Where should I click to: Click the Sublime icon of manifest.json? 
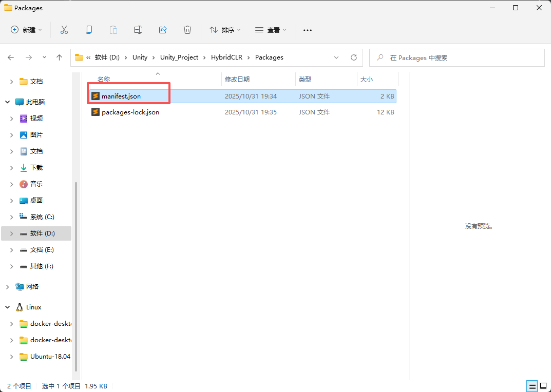[x=95, y=96]
